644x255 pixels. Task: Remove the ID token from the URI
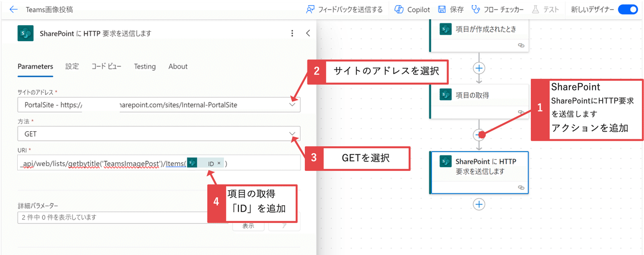(219, 163)
